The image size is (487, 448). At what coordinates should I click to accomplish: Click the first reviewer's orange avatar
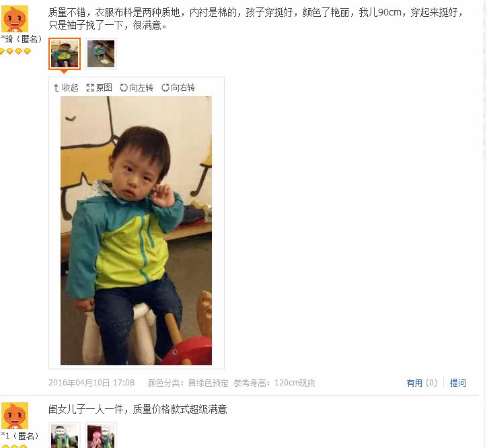click(x=15, y=19)
